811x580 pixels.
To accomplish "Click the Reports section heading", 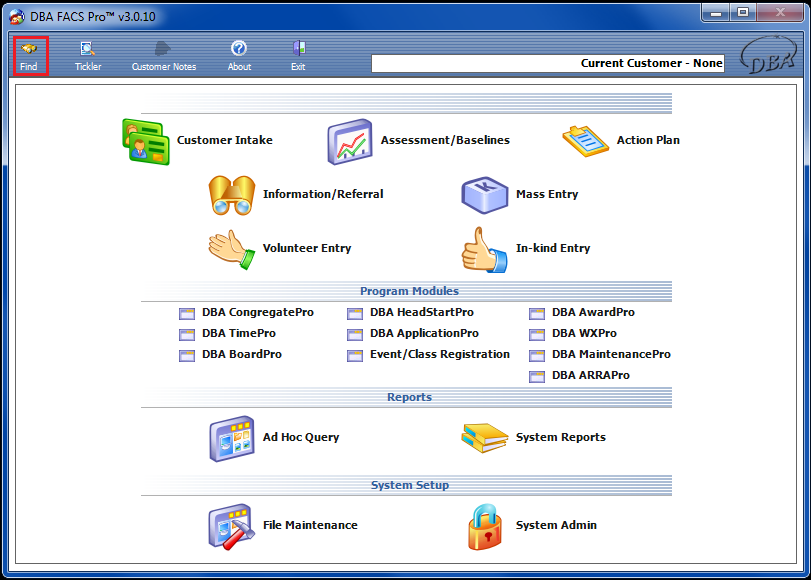I will (x=409, y=397).
